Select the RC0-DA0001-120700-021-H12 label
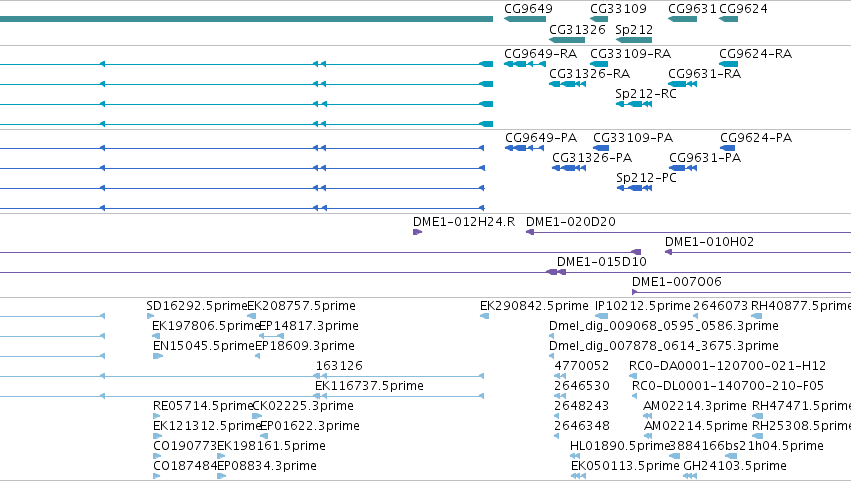This screenshot has height=481, width=851. pyautogui.click(x=727, y=366)
